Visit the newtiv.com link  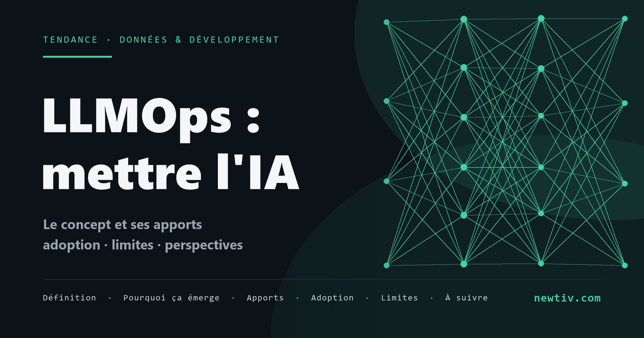click(x=567, y=298)
